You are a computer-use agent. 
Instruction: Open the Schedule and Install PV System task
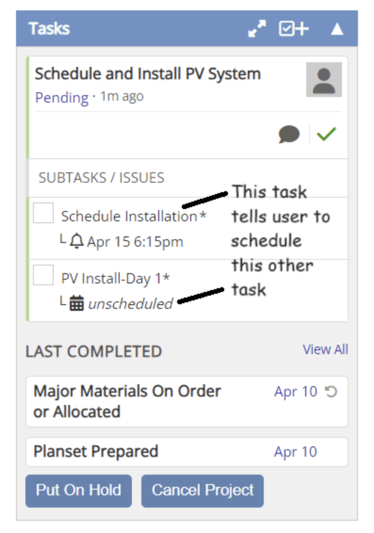point(148,74)
